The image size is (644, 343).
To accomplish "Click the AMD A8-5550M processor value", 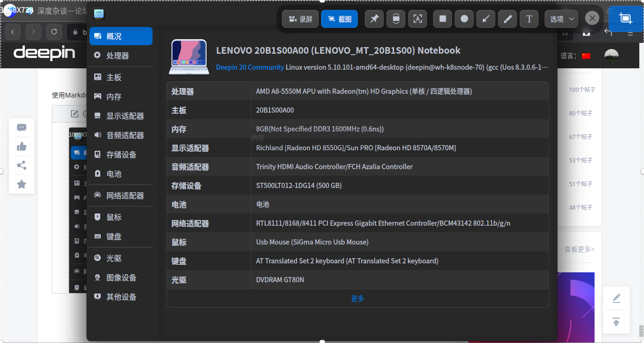I will [x=364, y=91].
